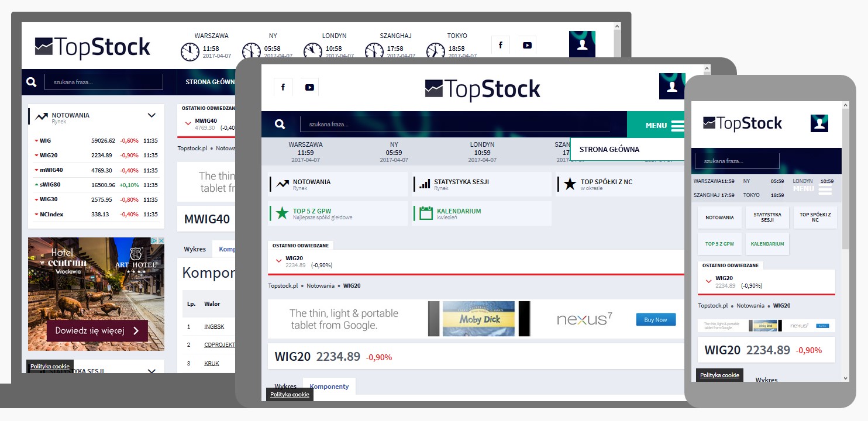Click the Buy Now button in Nexus ad
This screenshot has height=421, width=868.
click(x=655, y=320)
